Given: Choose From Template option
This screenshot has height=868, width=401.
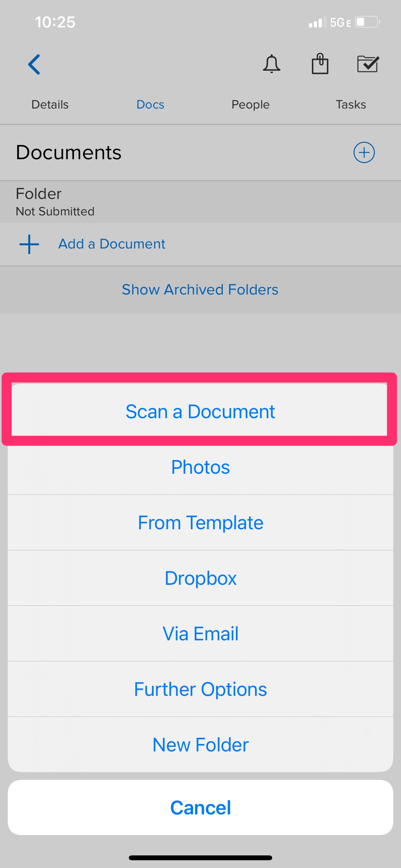Looking at the screenshot, I should pos(200,522).
